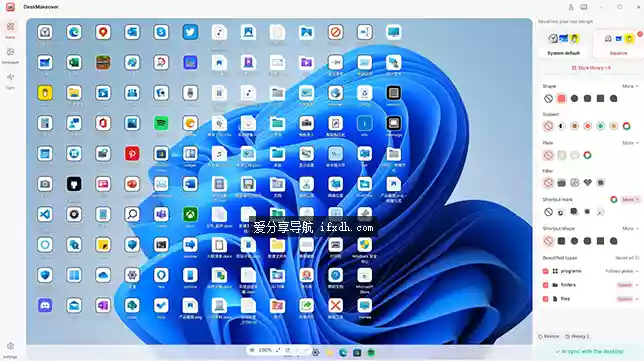Select the Discord icon on desktop preview
Image resolution: width=644 pixels, height=361 pixels.
pyautogui.click(x=45, y=306)
